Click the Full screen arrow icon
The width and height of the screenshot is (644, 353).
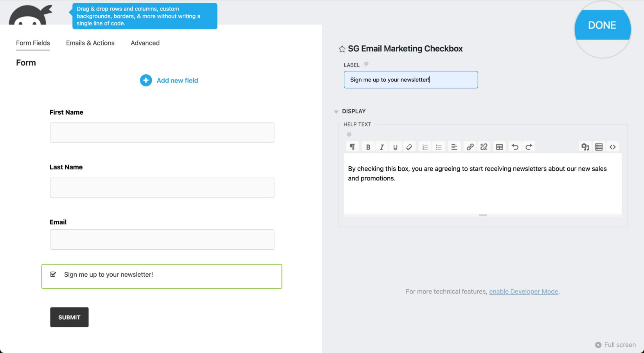click(598, 345)
